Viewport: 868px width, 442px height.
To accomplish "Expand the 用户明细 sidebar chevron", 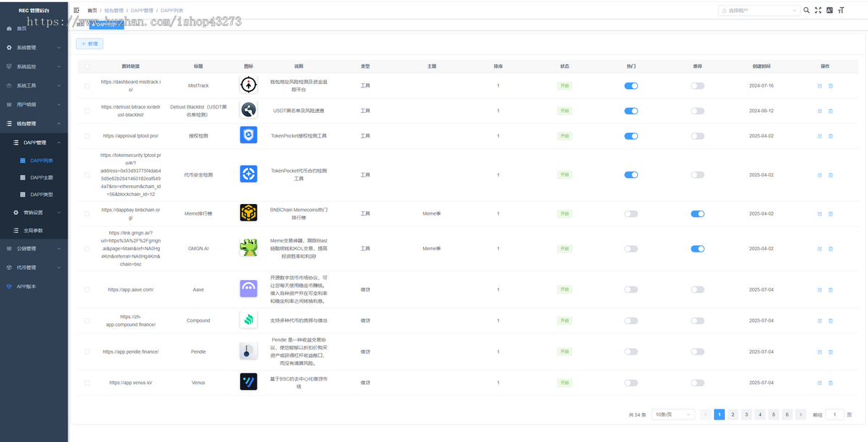I will pyautogui.click(x=59, y=104).
